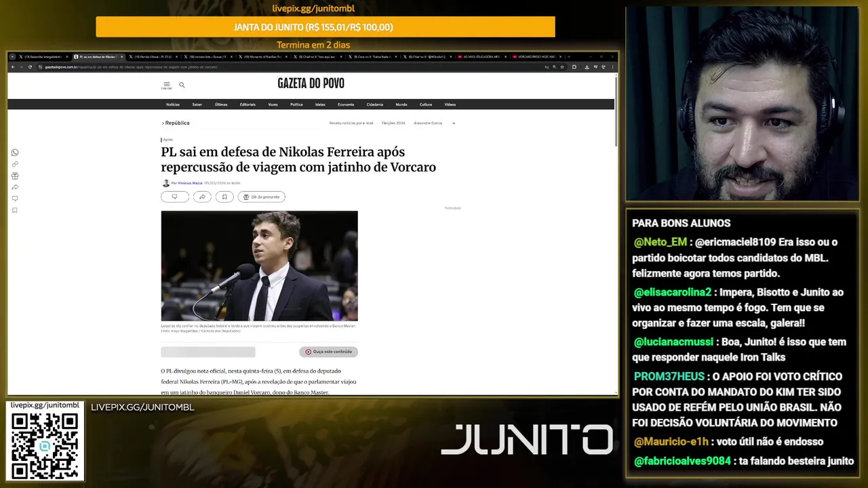Click the Dê de presente button
Image resolution: width=868 pixels, height=488 pixels.
coord(261,197)
